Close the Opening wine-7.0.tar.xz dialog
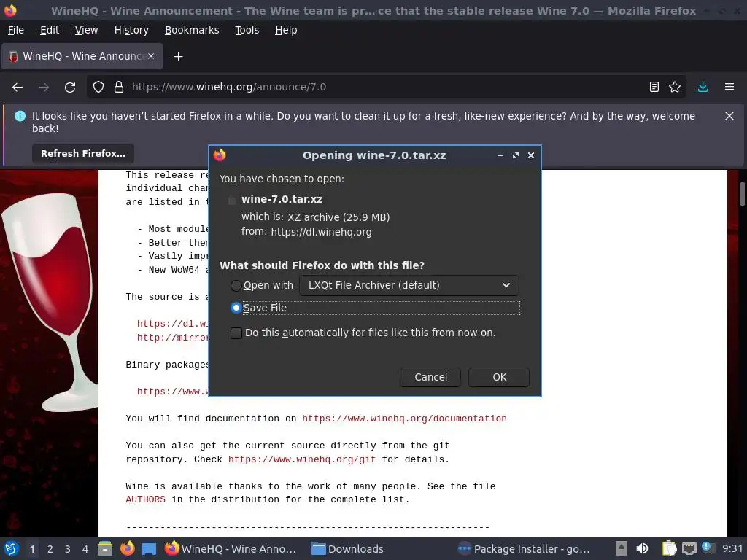This screenshot has width=747, height=560. [531, 155]
